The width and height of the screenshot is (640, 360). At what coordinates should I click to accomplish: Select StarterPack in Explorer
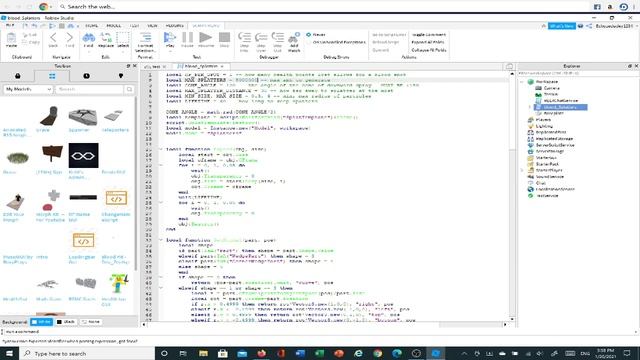(547, 164)
